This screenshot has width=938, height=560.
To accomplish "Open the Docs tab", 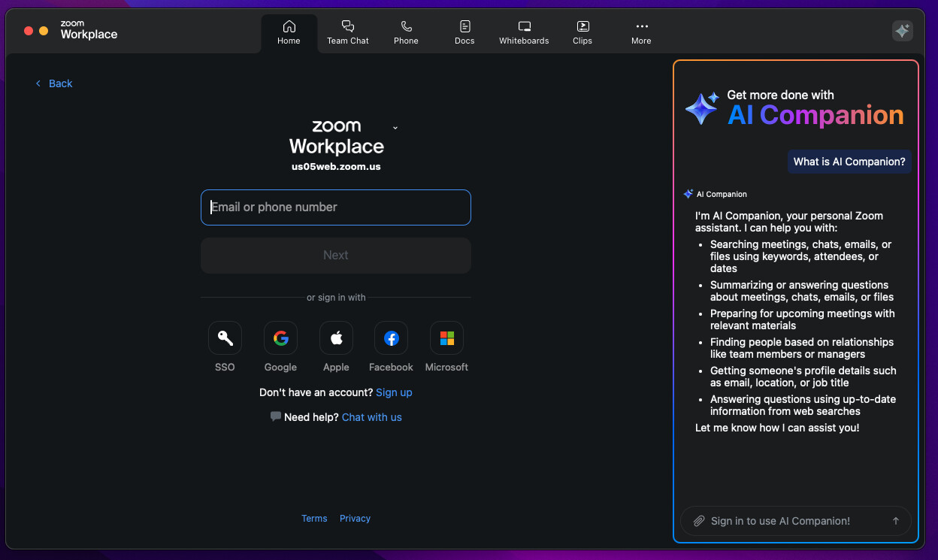I will pos(464,33).
